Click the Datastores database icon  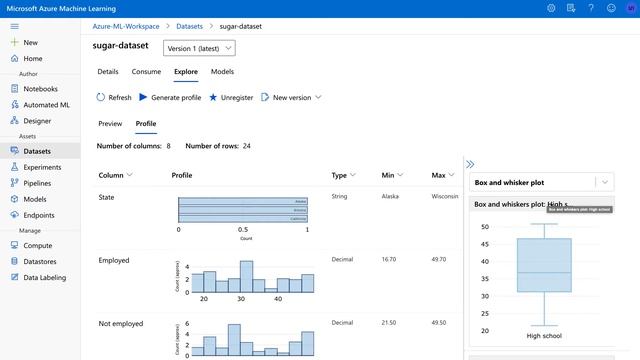tap(15, 261)
